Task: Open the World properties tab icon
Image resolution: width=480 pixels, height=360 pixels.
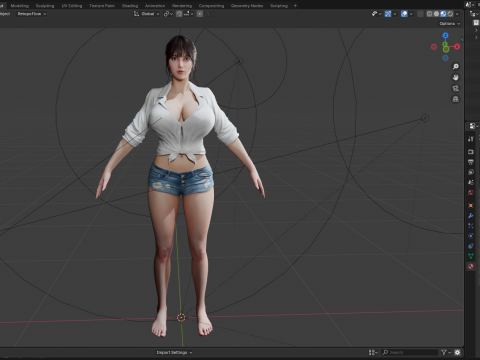Action: [471, 192]
